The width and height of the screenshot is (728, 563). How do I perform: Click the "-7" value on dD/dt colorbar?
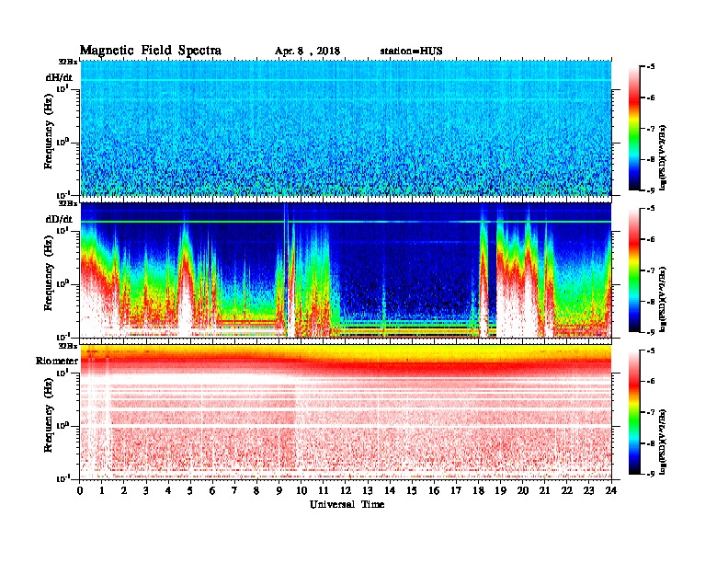pyautogui.click(x=651, y=270)
